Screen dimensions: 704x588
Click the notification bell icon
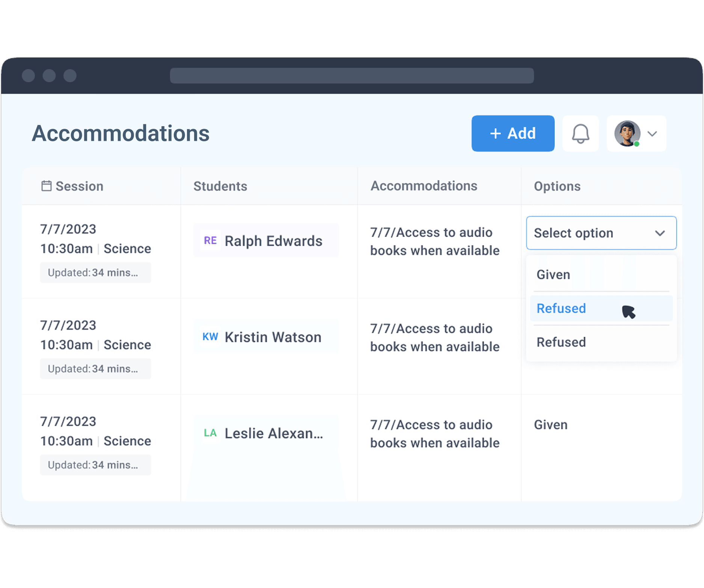[x=580, y=134]
